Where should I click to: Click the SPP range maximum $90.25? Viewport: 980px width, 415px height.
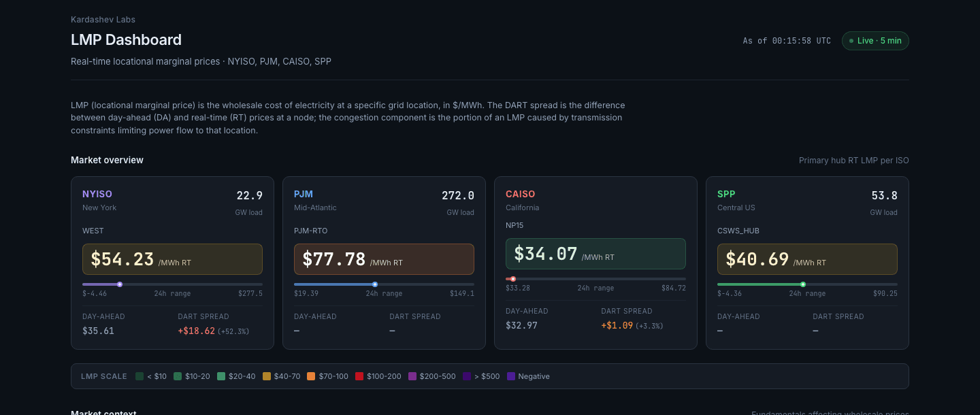click(885, 294)
